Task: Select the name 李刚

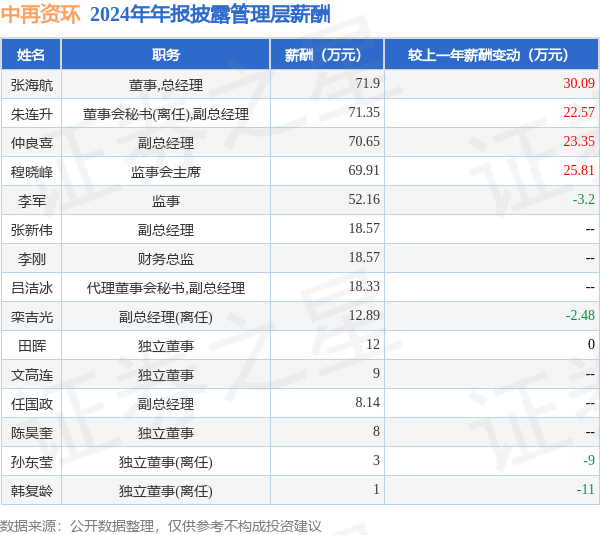Action: point(32,259)
